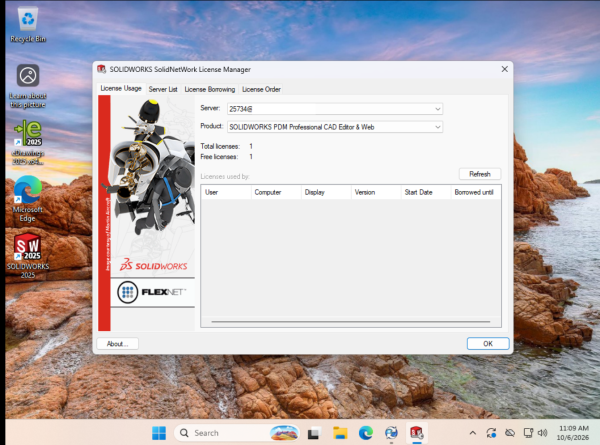Click the taskbar Search box
This screenshot has height=445, width=600.
tap(236, 433)
